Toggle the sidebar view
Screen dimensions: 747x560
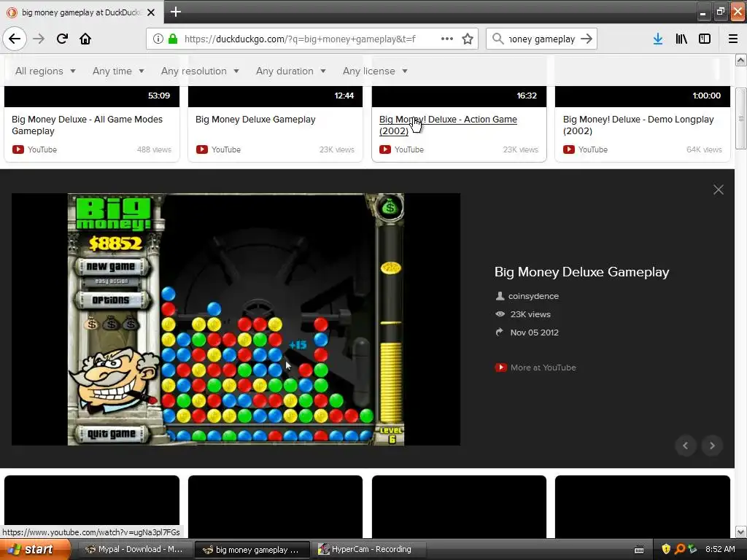tap(705, 39)
